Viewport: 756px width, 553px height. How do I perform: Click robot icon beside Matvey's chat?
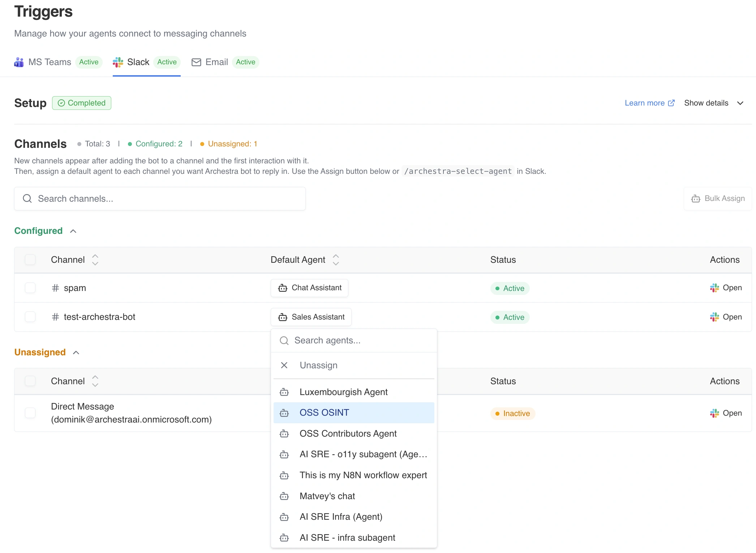point(284,496)
